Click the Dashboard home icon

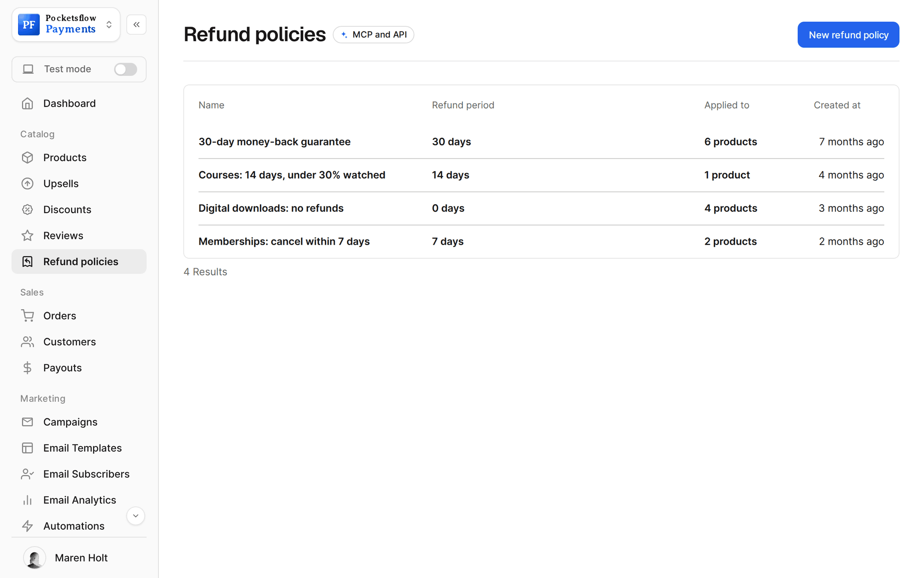click(28, 103)
